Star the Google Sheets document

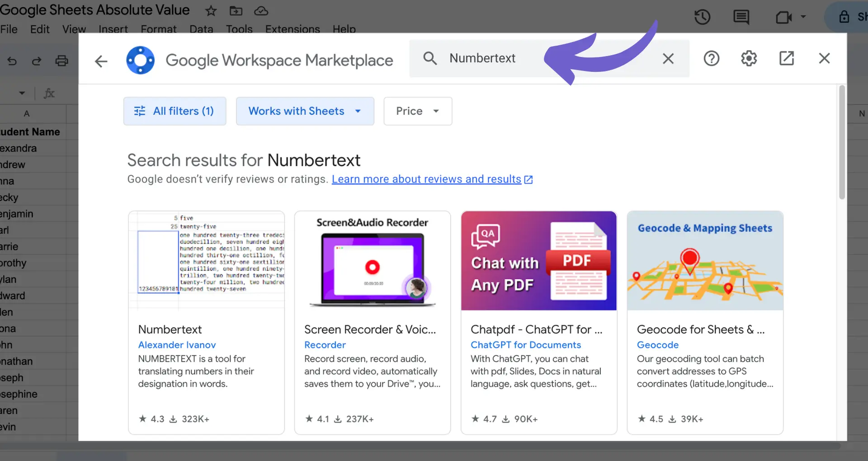pyautogui.click(x=211, y=11)
